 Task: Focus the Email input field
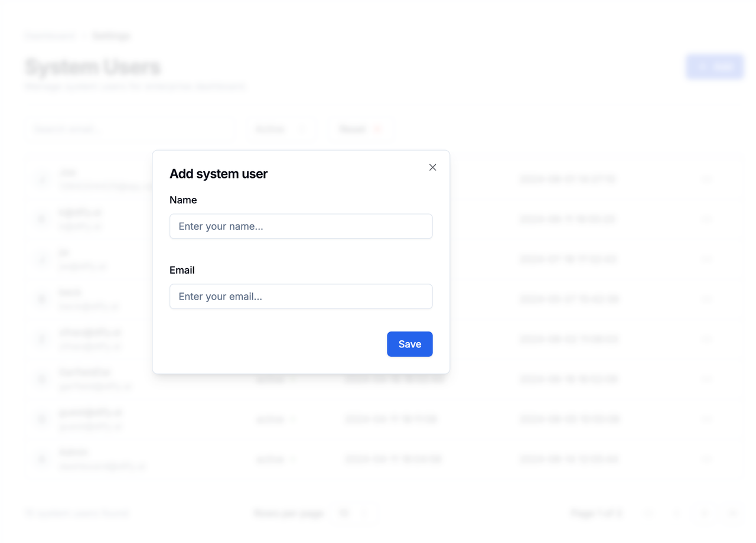pos(301,297)
